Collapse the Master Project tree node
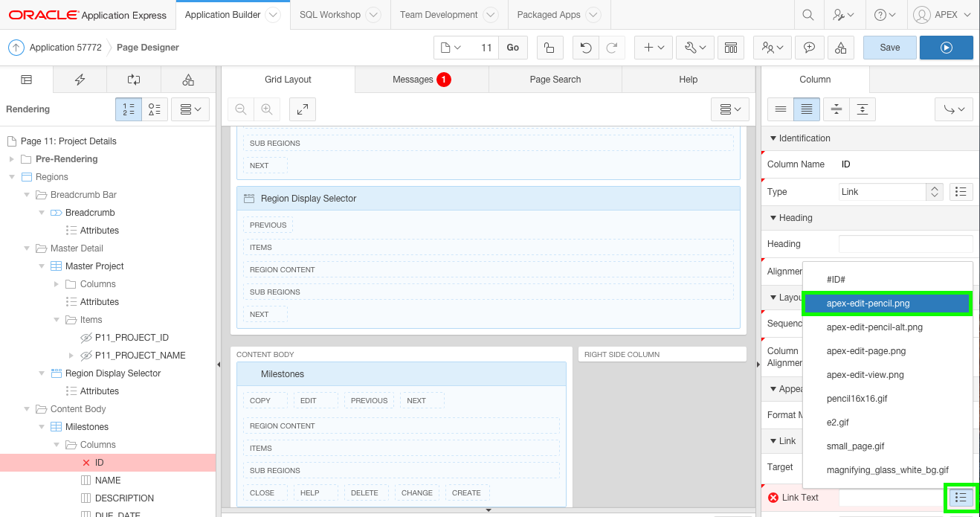The height and width of the screenshot is (517, 980). [42, 266]
